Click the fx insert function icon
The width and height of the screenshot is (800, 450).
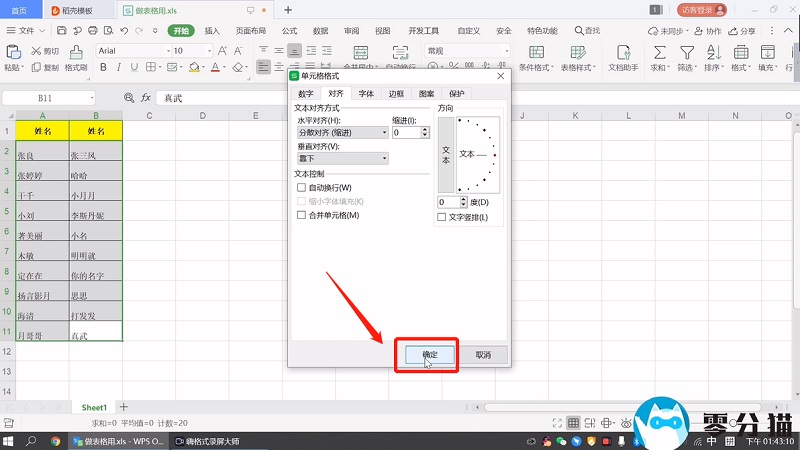146,98
